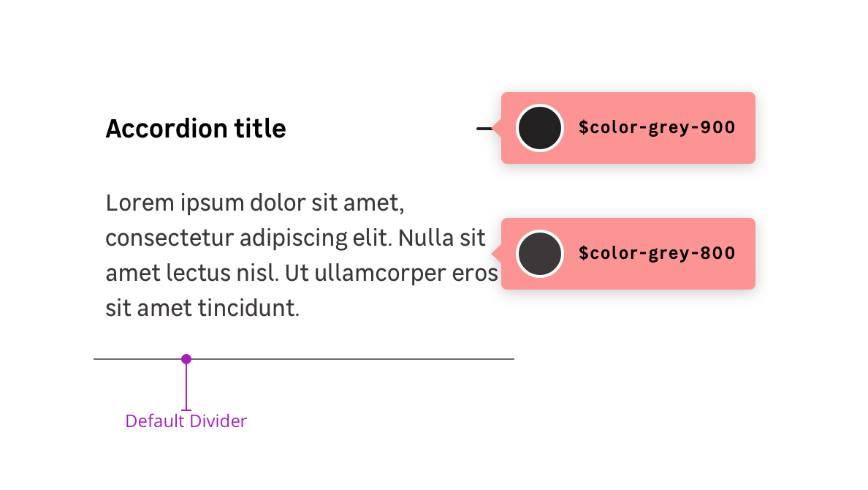The height and width of the screenshot is (490, 868).
Task: Click the 'sit amet tincidunt.' last line
Action: 202,309
